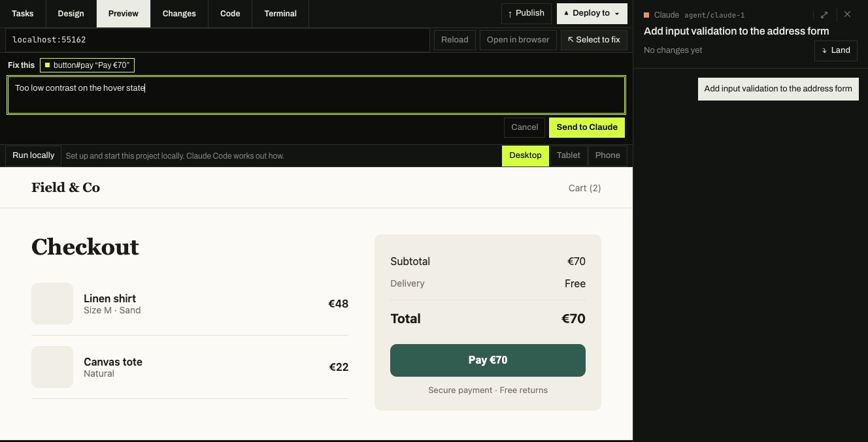Click the Canvas tote thumbnail
The image size is (868, 442).
coord(52,367)
